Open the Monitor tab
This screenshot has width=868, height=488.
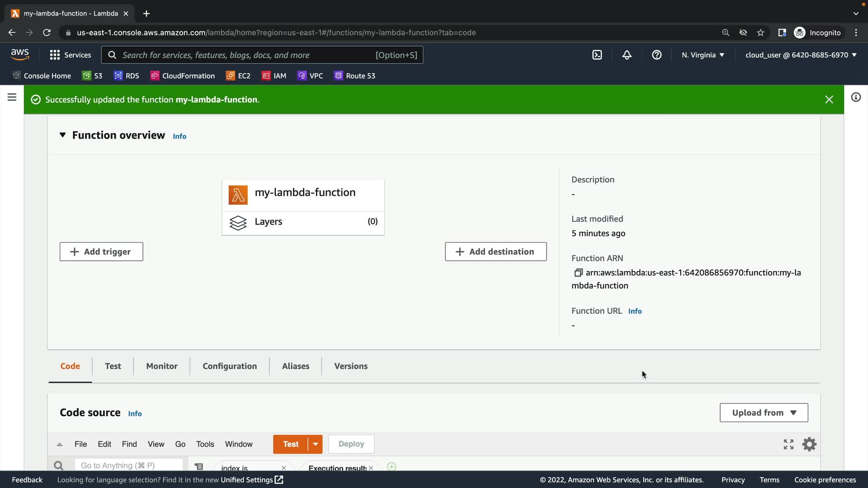click(x=161, y=366)
